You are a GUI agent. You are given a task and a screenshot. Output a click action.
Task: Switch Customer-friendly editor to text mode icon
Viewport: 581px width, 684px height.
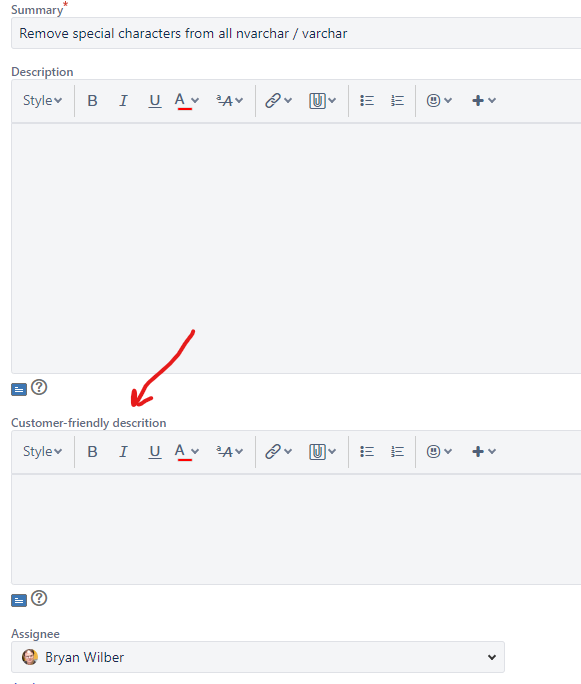click(19, 601)
